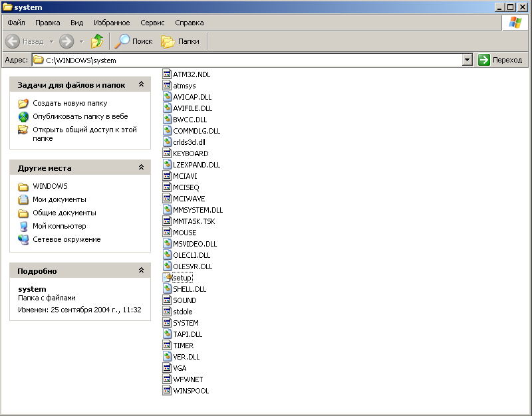Viewport: 532px width, 416px height.
Task: Open the Поиск search tool
Action: coord(134,41)
